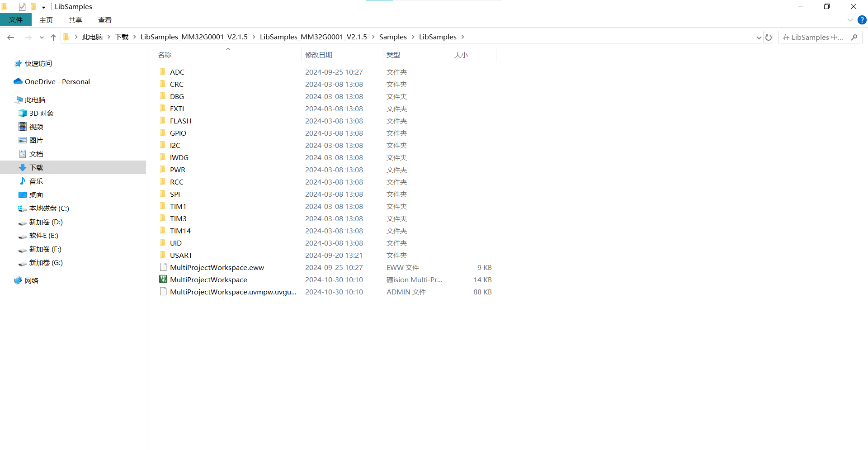Click the search LibSamples input box
Screen dimensions: 868x450
(x=814, y=38)
